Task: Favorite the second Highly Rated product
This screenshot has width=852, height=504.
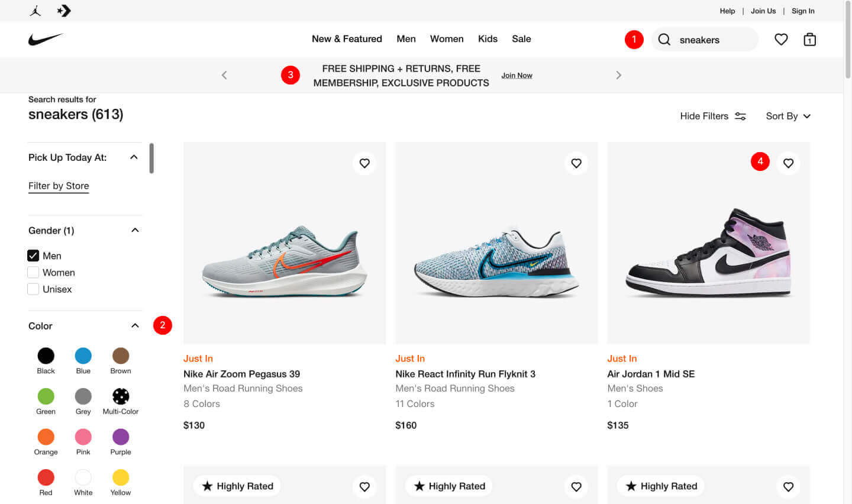Action: pyautogui.click(x=576, y=487)
